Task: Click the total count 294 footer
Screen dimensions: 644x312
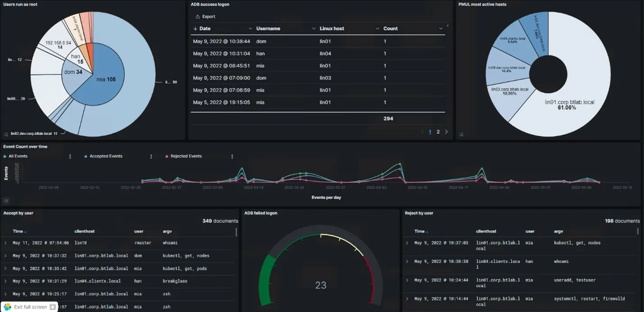Action: (388, 119)
